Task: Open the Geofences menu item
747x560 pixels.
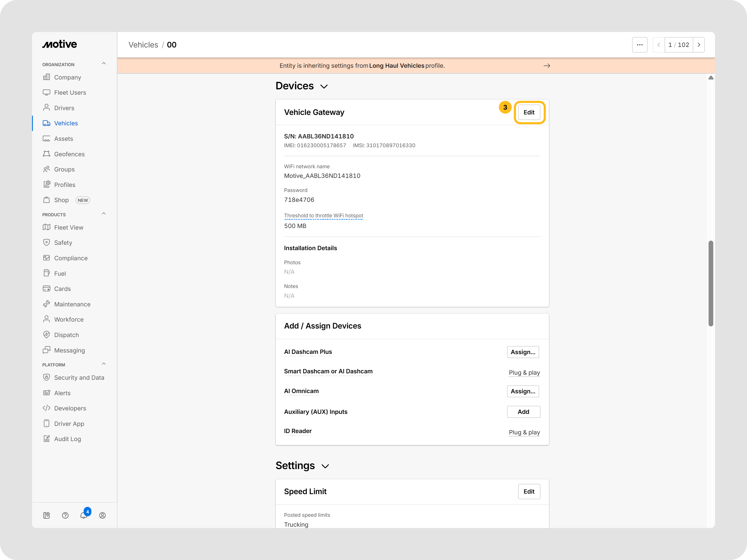Action: click(69, 154)
